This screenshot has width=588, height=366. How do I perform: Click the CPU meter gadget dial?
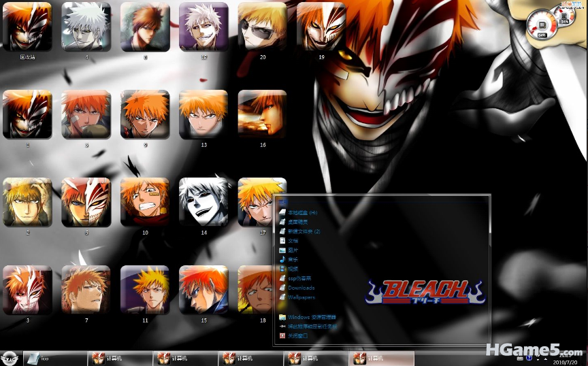click(542, 24)
